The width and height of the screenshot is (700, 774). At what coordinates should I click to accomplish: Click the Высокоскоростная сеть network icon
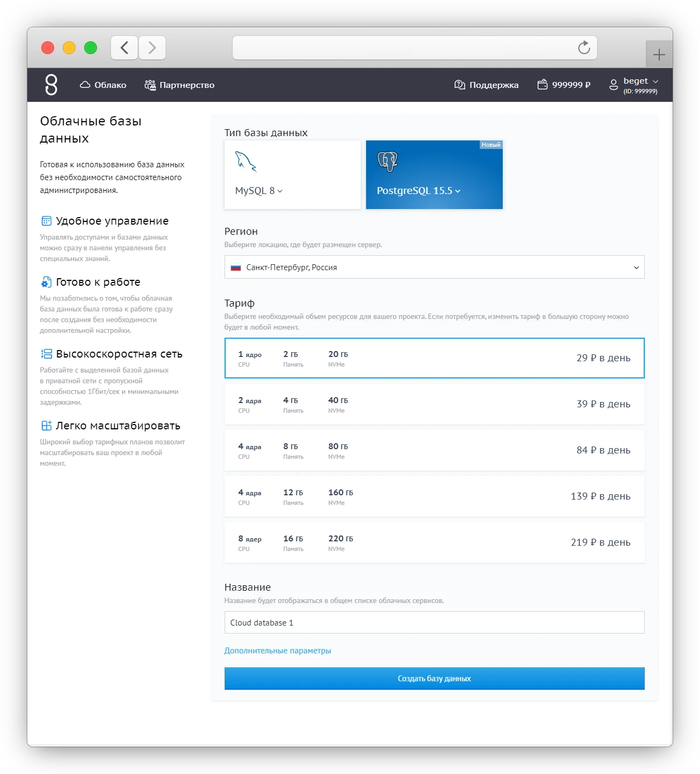[46, 353]
